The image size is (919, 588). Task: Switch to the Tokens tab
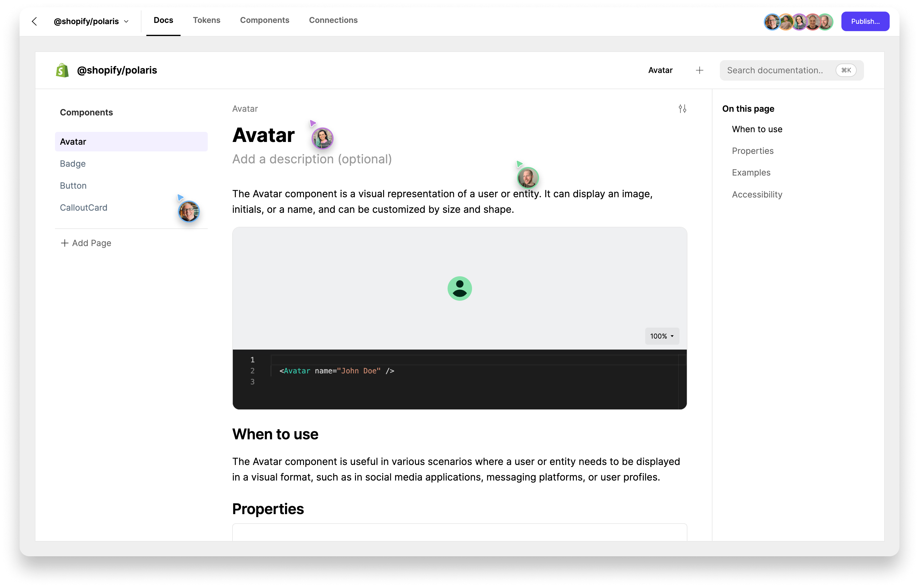pos(206,20)
